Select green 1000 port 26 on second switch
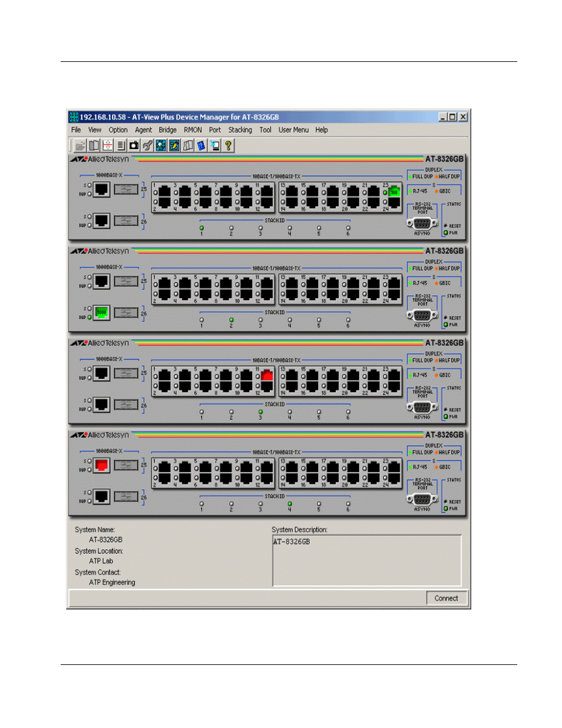562x728 pixels. (101, 312)
